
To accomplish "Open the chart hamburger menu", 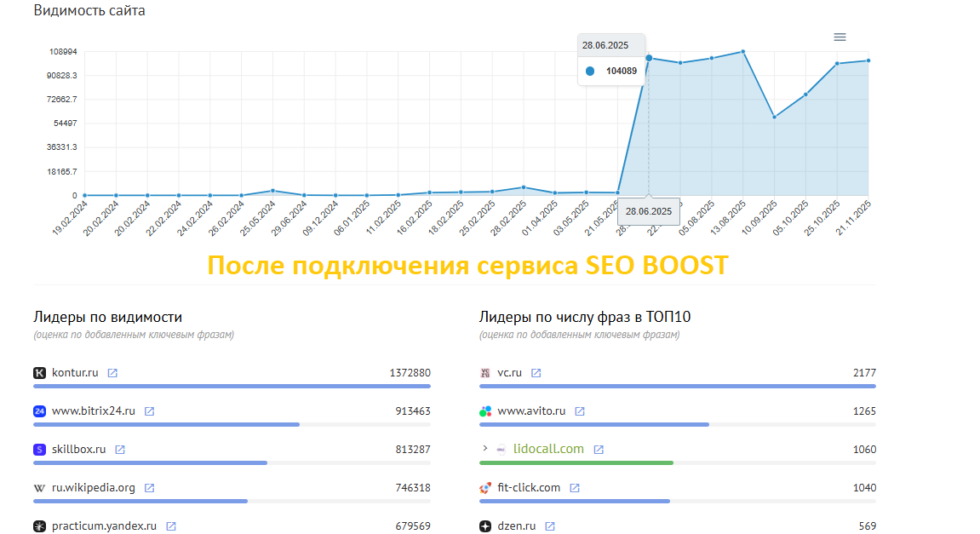I will click(840, 37).
